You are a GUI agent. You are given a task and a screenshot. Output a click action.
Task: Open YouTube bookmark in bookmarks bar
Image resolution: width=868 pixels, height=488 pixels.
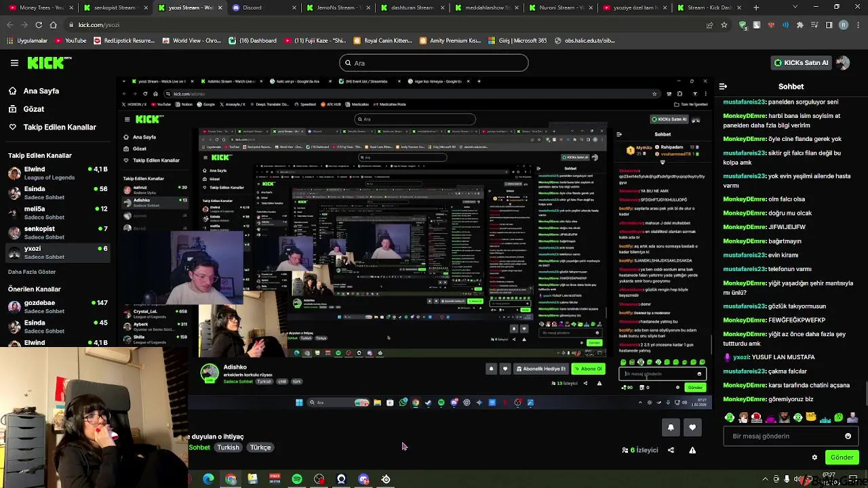[71, 41]
